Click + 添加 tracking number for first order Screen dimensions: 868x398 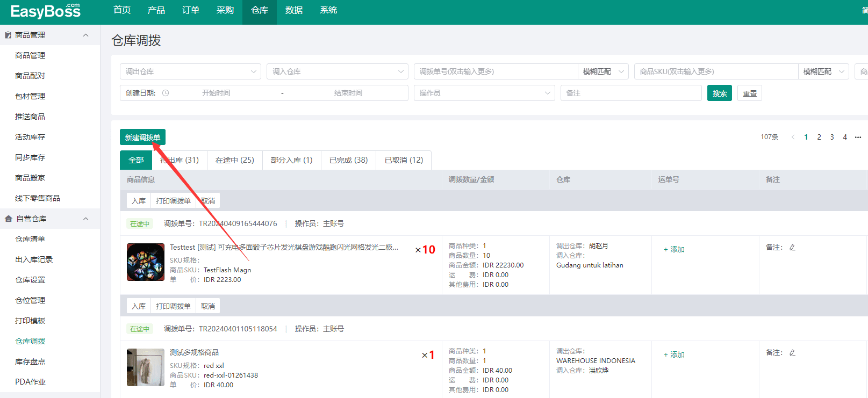tap(674, 250)
